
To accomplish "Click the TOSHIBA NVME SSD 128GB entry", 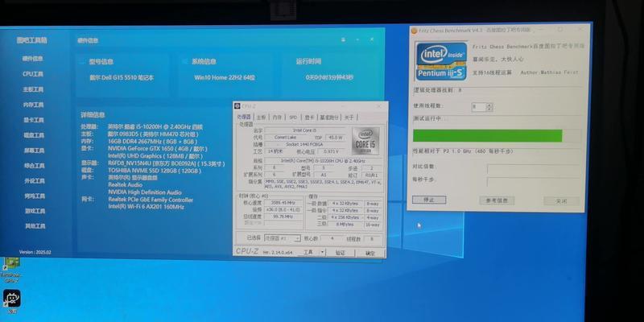I will click(153, 170).
